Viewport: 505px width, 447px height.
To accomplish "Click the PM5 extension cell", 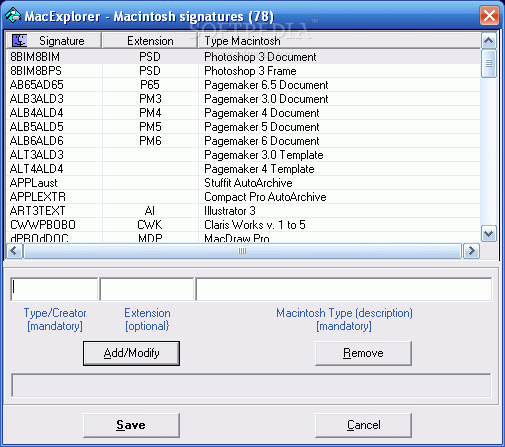I will coord(150,127).
